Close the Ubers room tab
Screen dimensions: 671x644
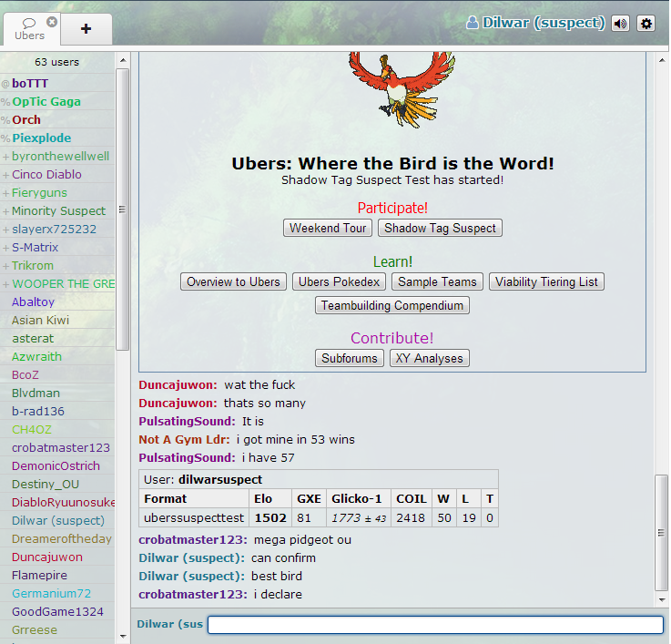click(52, 22)
